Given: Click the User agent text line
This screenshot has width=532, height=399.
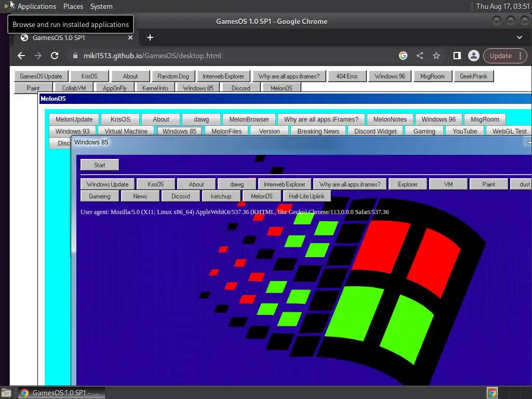Looking at the screenshot, I should [x=235, y=212].
